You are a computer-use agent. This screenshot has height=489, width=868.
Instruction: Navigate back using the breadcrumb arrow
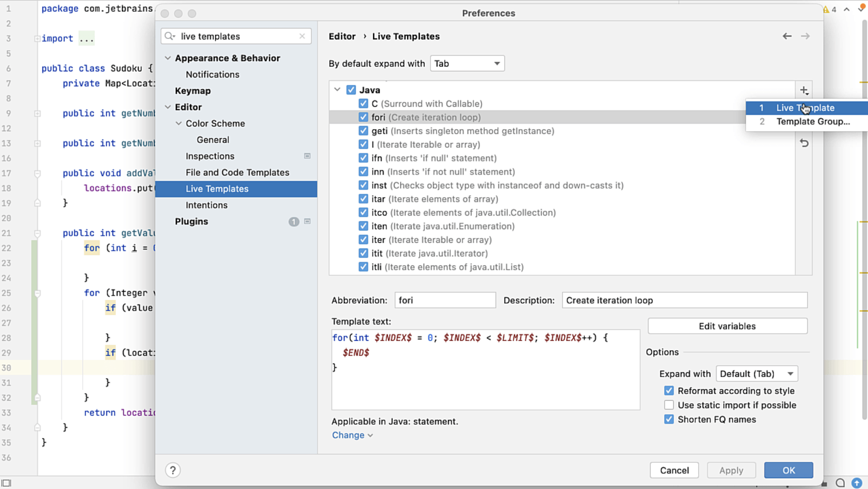tap(787, 36)
